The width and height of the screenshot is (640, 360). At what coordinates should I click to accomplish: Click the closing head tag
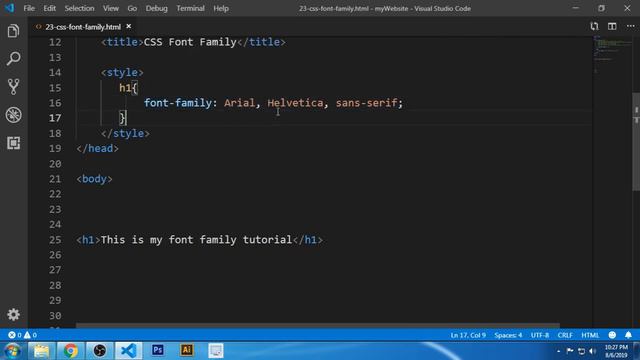coord(98,149)
